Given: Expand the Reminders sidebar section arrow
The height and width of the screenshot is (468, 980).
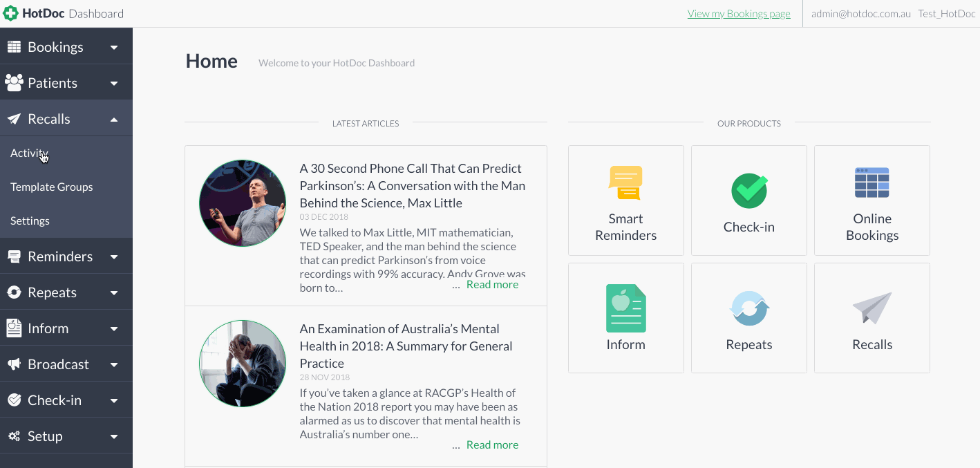Looking at the screenshot, I should (x=114, y=257).
